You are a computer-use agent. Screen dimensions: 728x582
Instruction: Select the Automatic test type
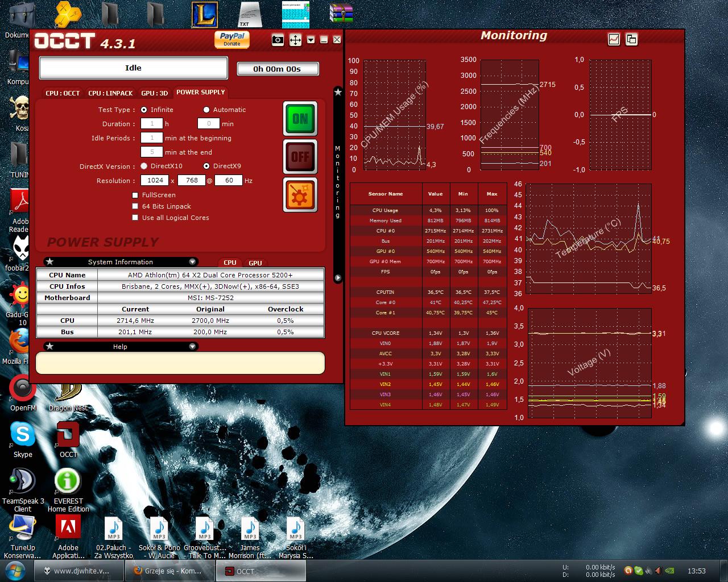[x=206, y=110]
